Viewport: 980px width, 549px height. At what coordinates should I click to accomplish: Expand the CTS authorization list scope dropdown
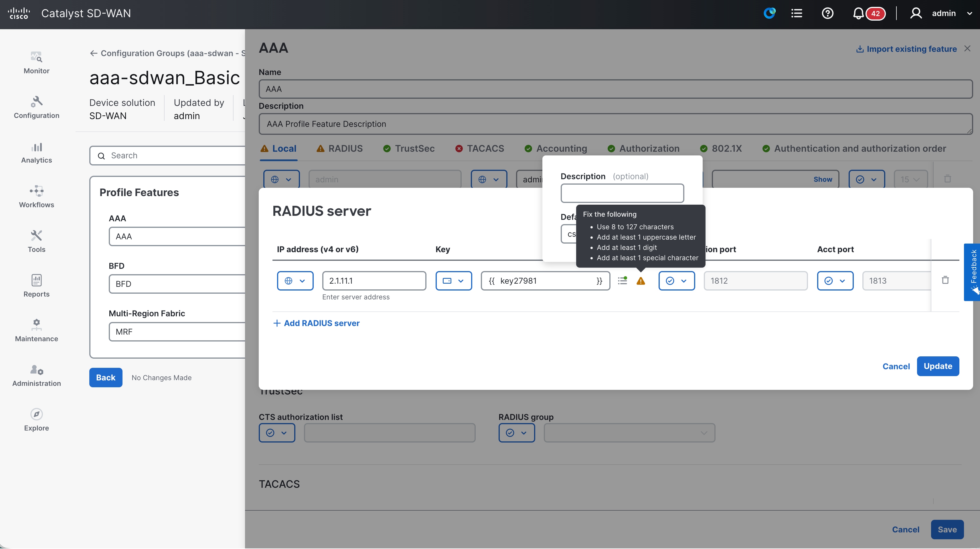277,433
